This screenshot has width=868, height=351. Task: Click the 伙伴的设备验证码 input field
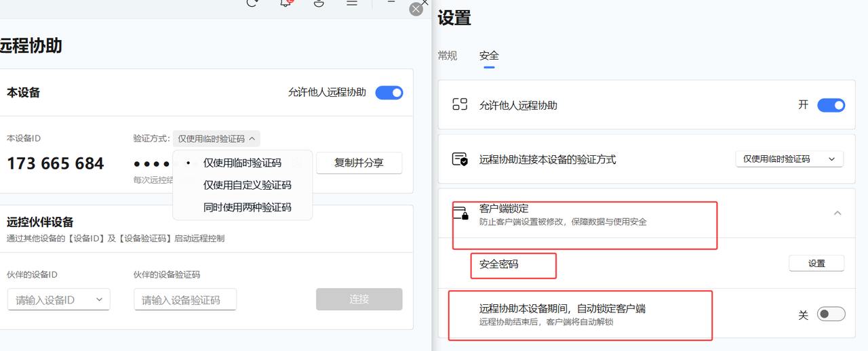185,300
